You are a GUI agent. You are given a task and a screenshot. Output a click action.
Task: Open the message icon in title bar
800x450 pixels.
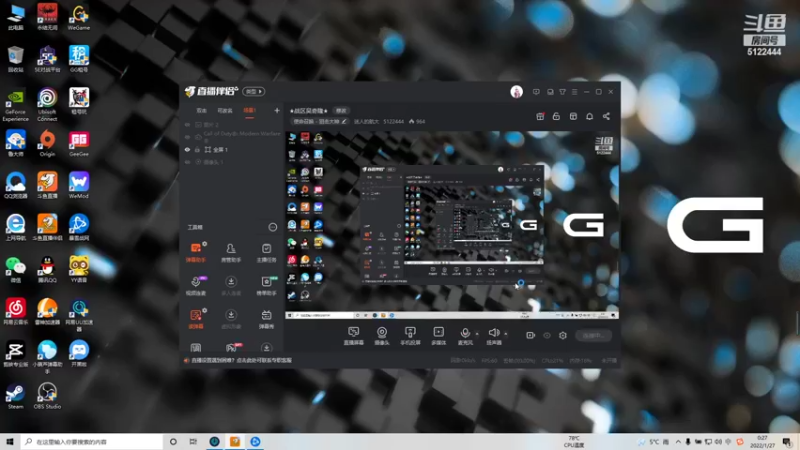tap(536, 92)
